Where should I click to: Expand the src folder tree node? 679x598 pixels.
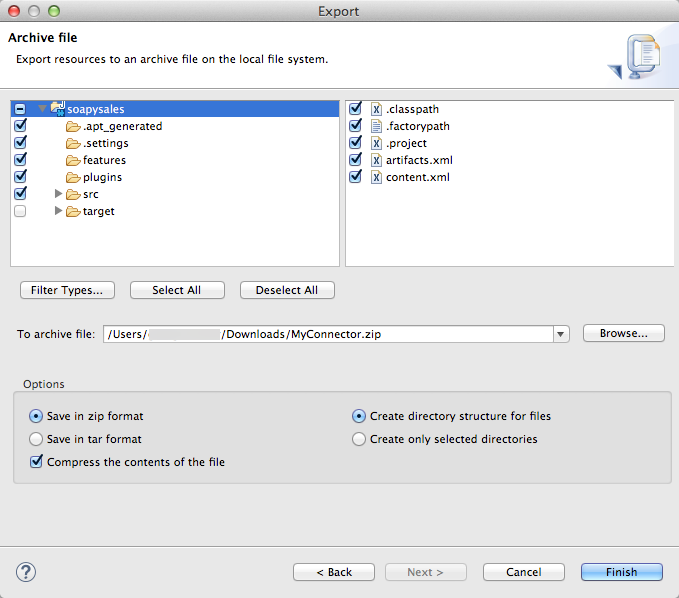[x=59, y=194]
